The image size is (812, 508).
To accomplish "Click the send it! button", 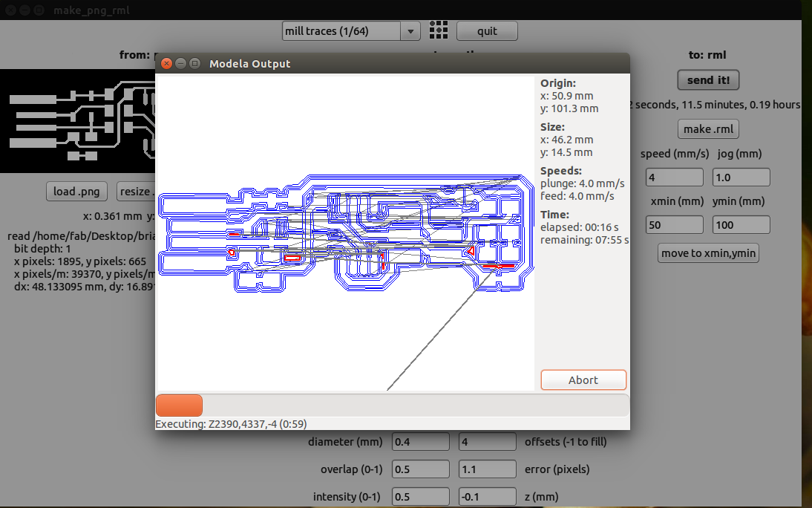I will [708, 80].
